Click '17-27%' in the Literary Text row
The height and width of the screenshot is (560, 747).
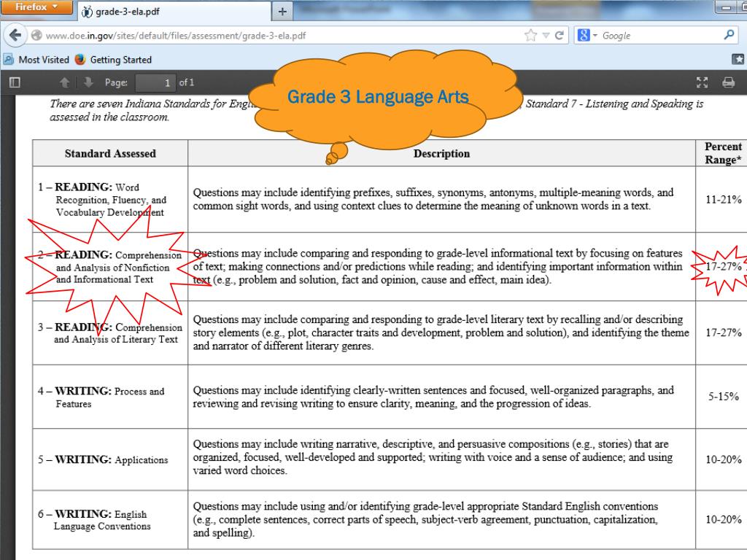pos(723,332)
